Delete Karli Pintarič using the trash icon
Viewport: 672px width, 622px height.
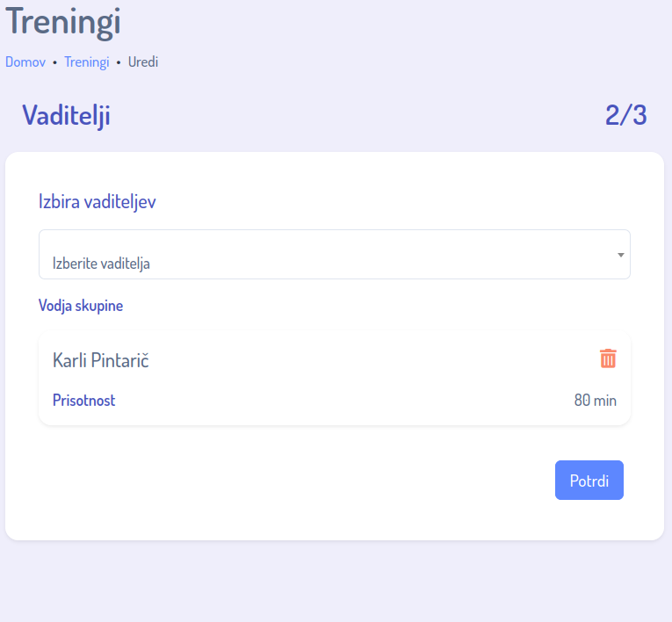click(x=608, y=358)
